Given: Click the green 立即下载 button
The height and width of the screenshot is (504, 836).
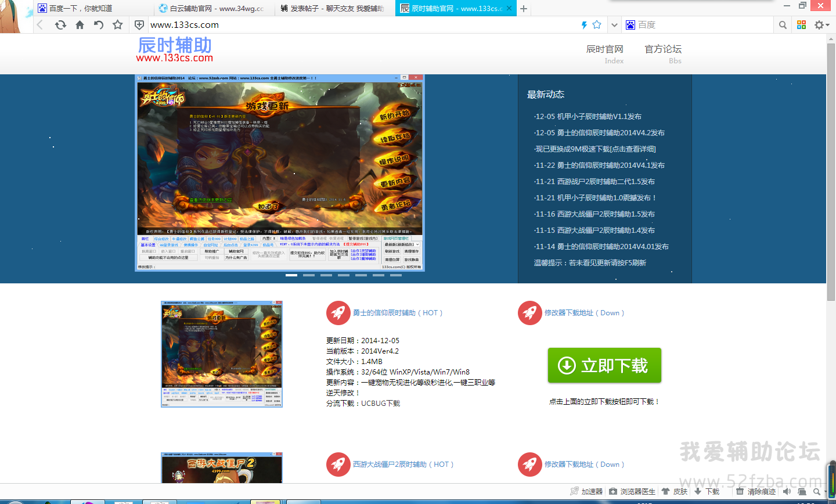Looking at the screenshot, I should pos(604,365).
